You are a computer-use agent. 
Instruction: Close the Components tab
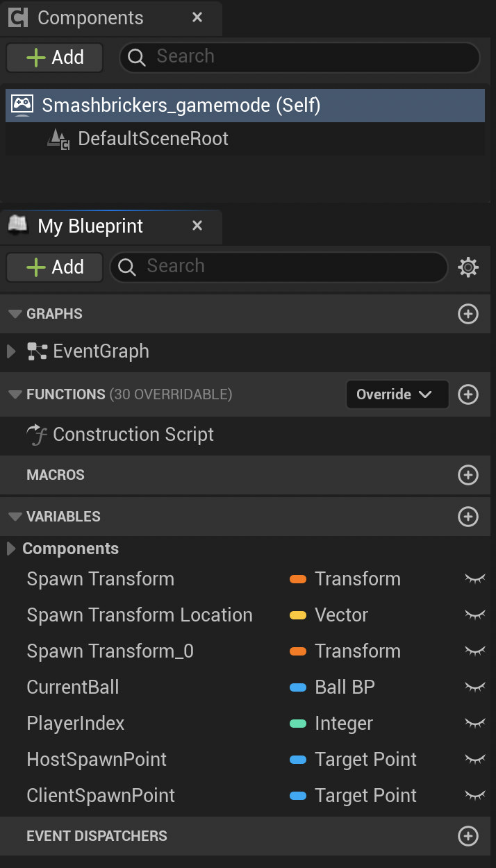coord(197,17)
